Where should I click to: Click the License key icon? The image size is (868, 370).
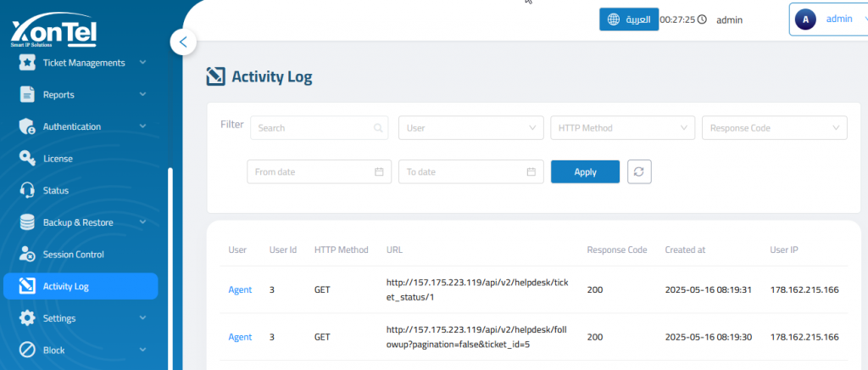point(27,159)
